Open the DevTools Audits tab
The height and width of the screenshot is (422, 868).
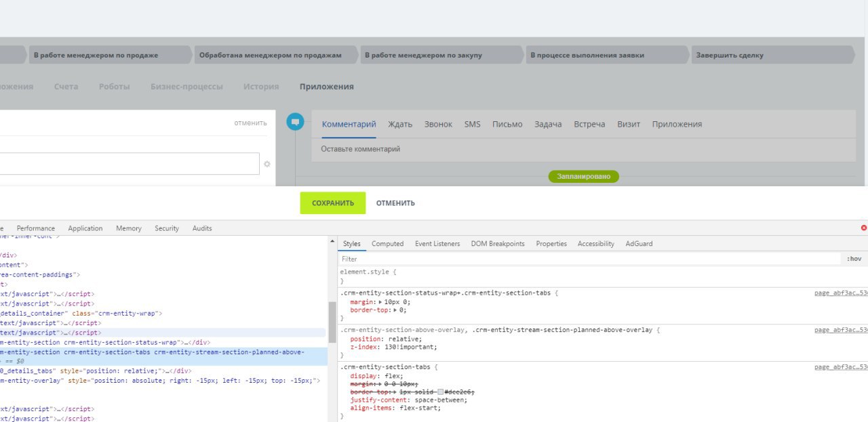point(202,228)
